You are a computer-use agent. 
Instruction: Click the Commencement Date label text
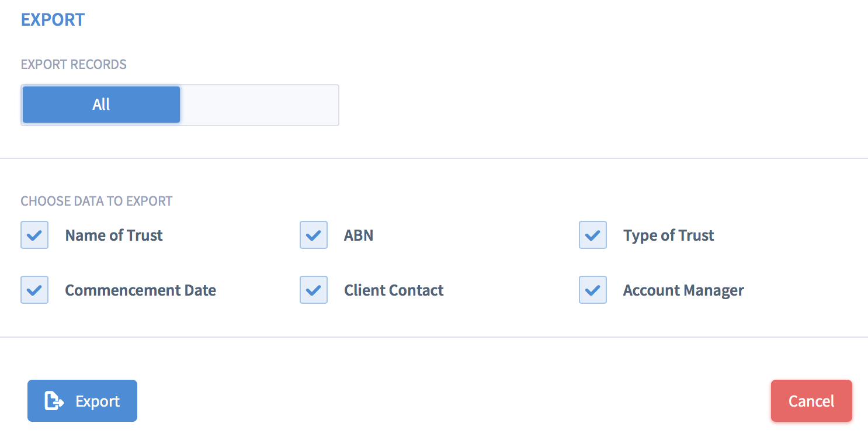tap(140, 290)
